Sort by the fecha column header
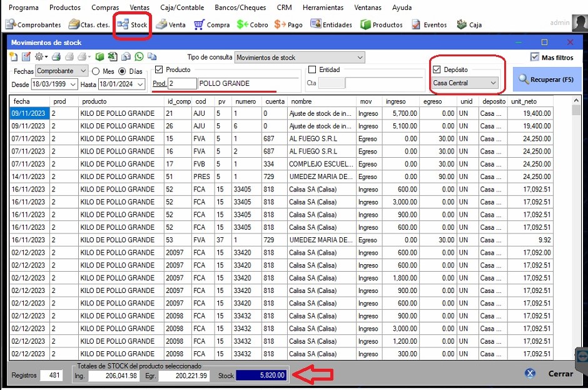This screenshot has height=390, width=588. [x=29, y=101]
